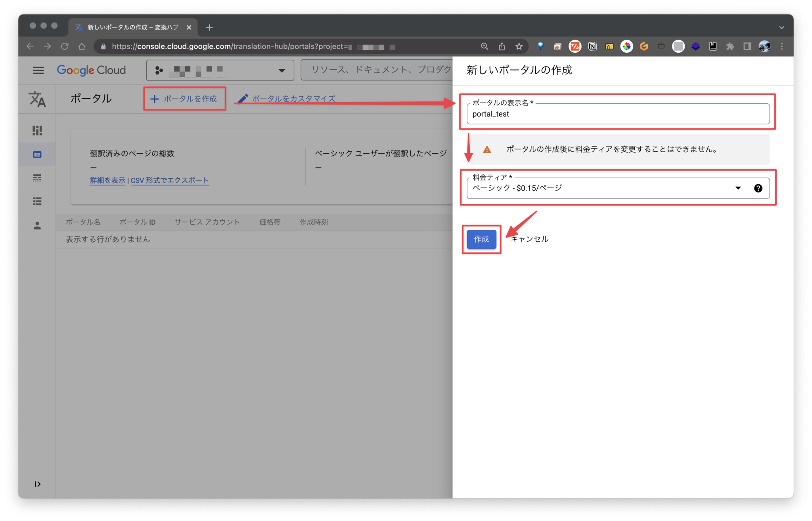Open the browser extensions puzzle icon
This screenshot has height=521, width=812.
[x=730, y=46]
